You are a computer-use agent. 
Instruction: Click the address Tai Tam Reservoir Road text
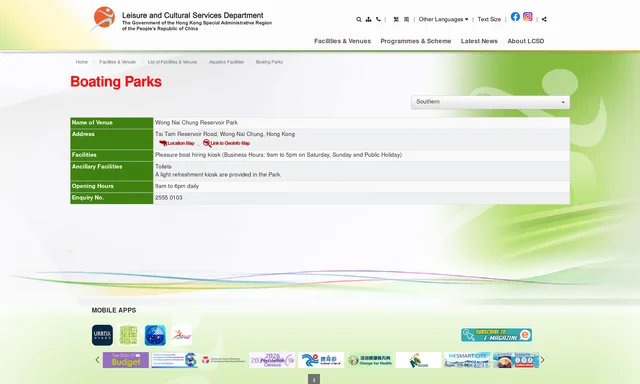click(225, 134)
